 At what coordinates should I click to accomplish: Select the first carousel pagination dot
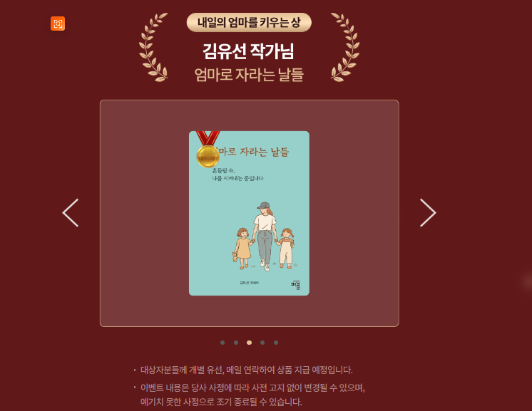coord(222,343)
